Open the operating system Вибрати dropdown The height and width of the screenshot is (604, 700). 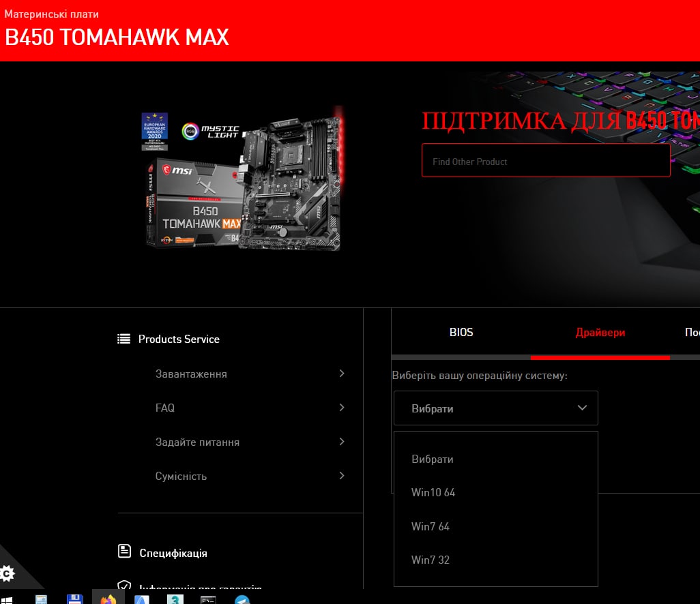click(x=495, y=408)
